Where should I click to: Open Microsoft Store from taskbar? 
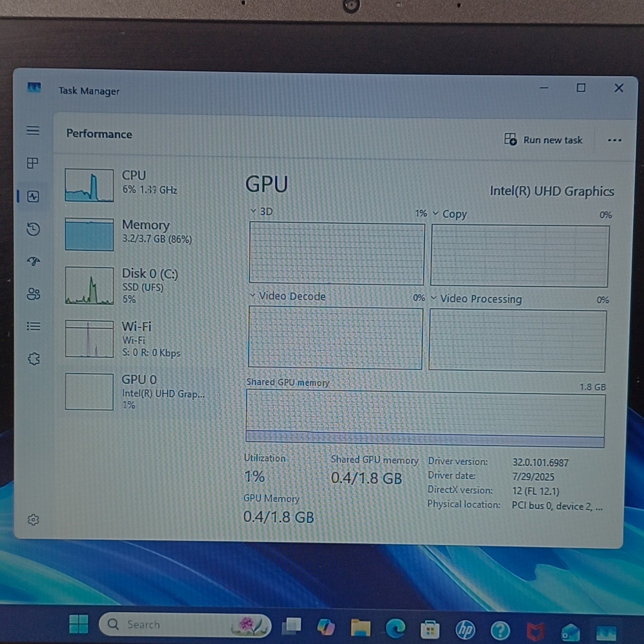point(430,629)
